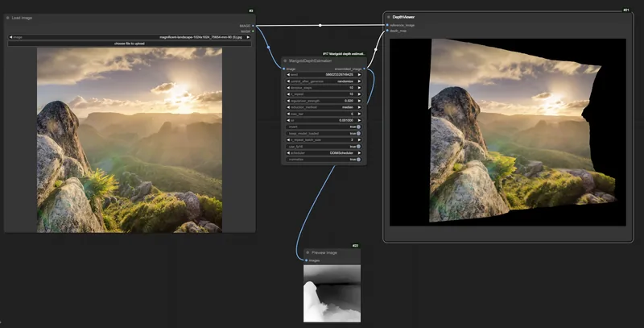Click the MASK output socket on Load Image
644x328 pixels.
pos(253,31)
